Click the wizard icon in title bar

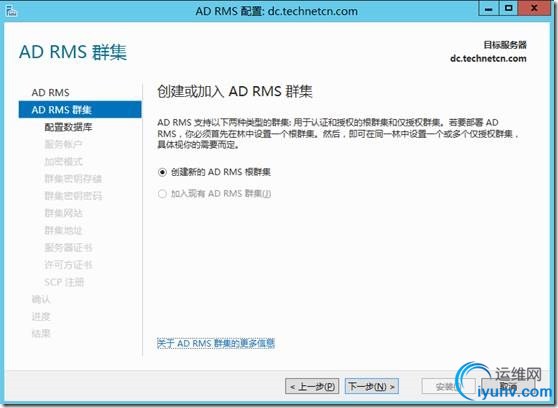tap(11, 11)
